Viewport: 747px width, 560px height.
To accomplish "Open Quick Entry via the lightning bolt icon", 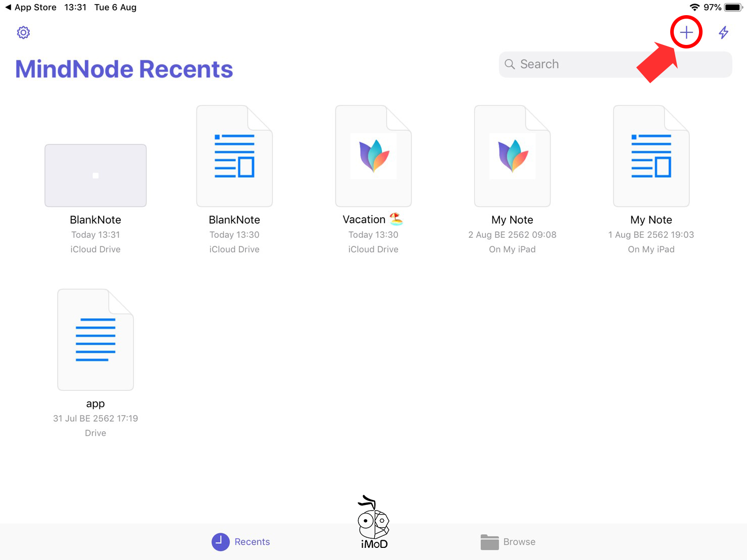I will point(723,33).
